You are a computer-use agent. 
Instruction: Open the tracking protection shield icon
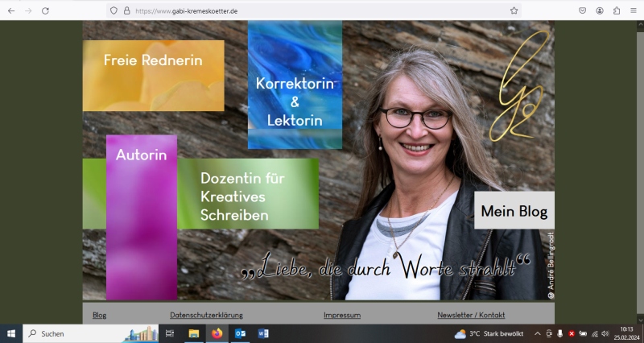click(x=114, y=10)
